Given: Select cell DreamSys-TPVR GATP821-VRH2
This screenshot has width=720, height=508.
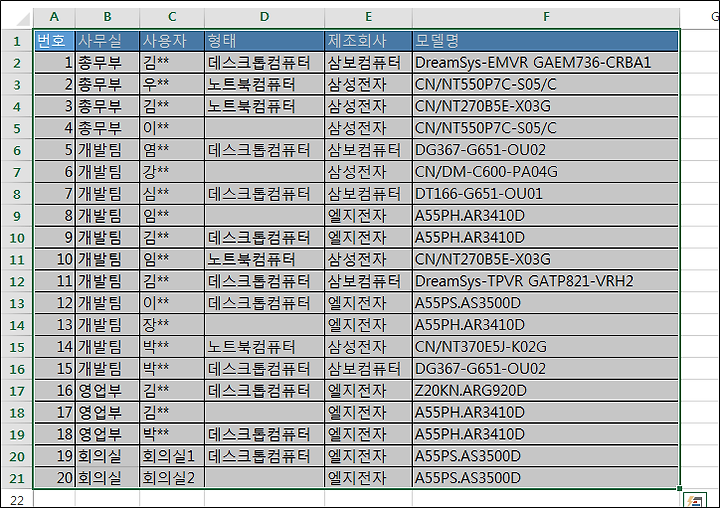Looking at the screenshot, I should [x=546, y=281].
